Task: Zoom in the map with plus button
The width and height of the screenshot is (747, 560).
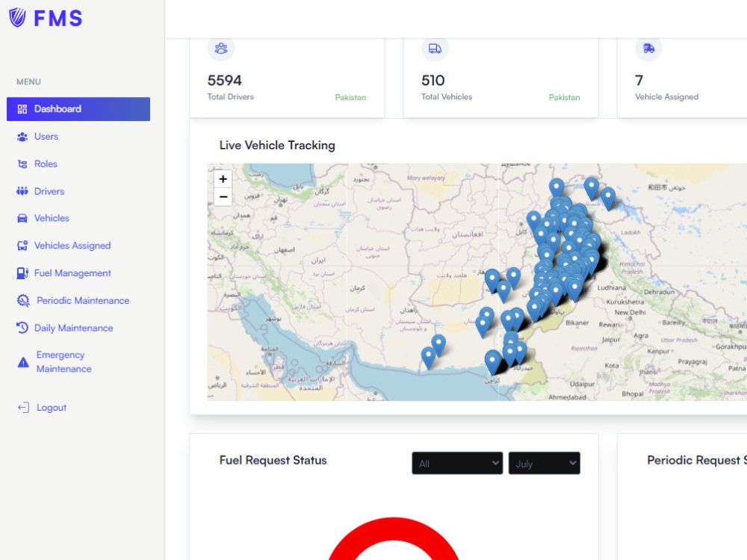Action: (223, 179)
